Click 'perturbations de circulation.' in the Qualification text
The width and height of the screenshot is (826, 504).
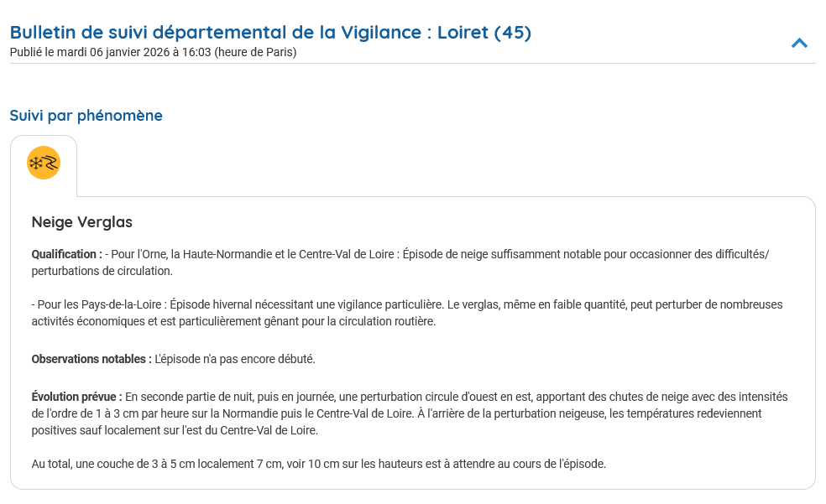tap(102, 271)
